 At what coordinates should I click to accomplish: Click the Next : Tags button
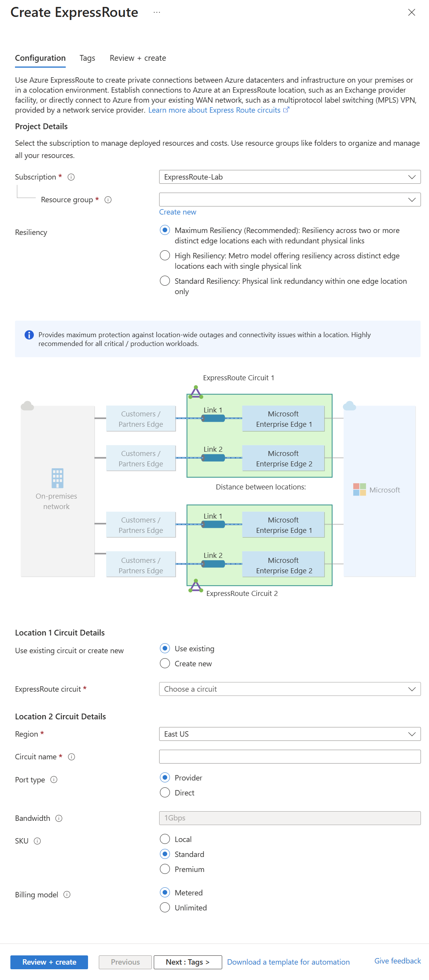click(188, 962)
